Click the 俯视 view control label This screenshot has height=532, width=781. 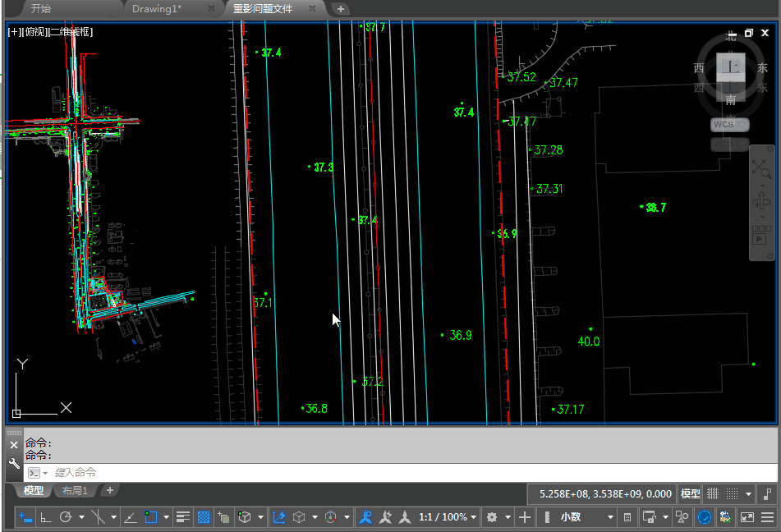tap(34, 32)
